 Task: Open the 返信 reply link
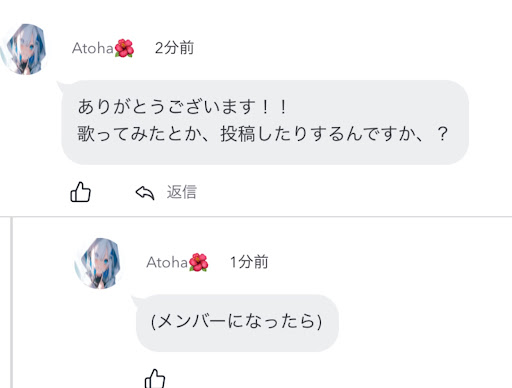[x=182, y=192]
